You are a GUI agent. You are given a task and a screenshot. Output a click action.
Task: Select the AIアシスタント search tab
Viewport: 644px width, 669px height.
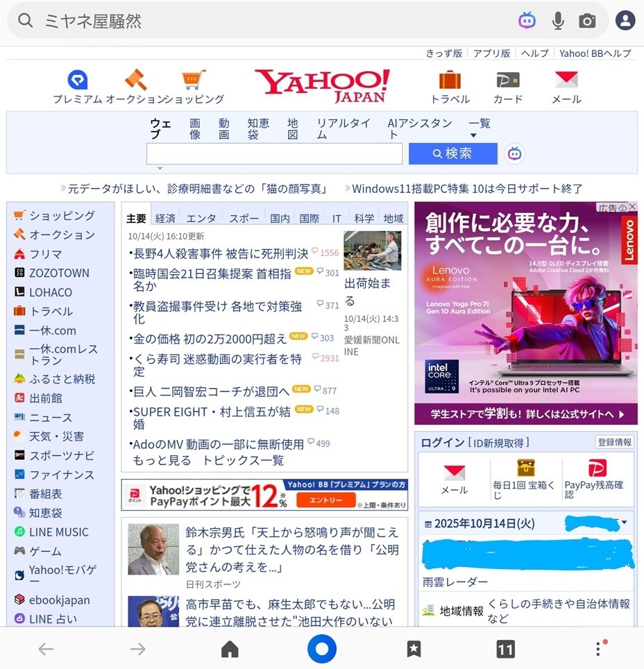click(420, 129)
